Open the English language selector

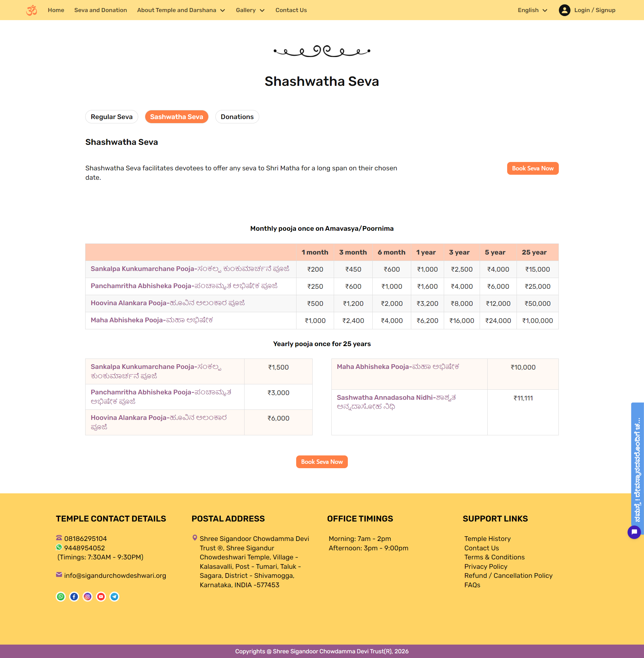click(532, 10)
